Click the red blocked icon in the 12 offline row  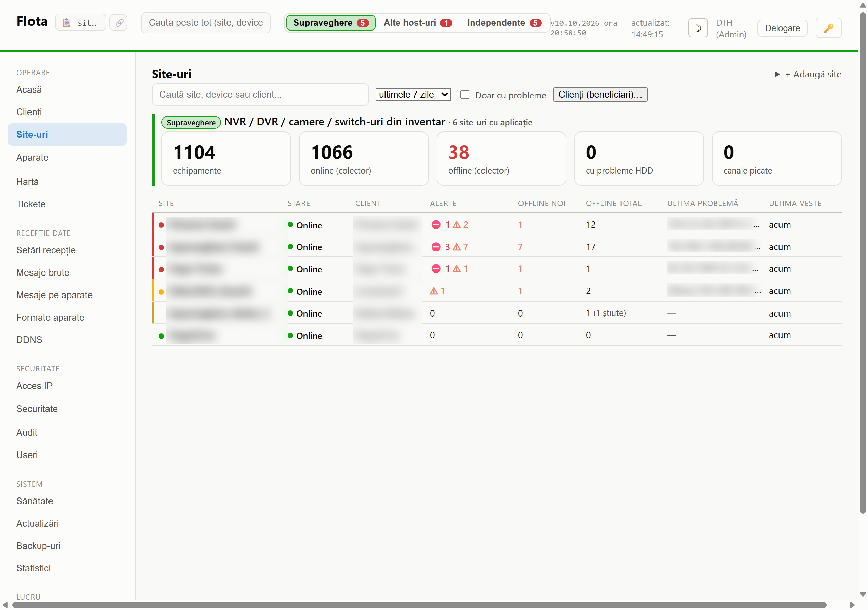click(x=436, y=224)
